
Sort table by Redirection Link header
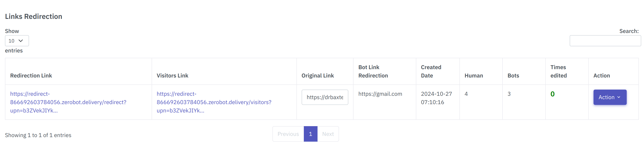coord(31,75)
